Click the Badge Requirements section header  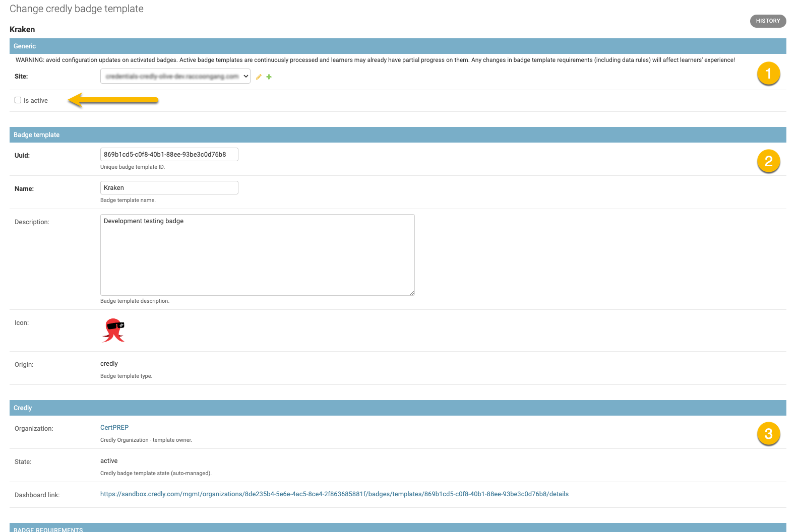coord(48,529)
